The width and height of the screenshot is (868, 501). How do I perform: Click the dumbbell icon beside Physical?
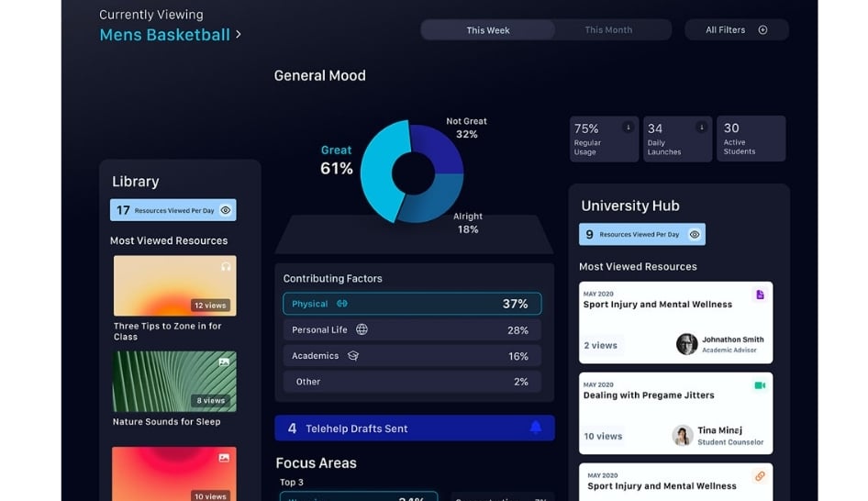(x=342, y=304)
